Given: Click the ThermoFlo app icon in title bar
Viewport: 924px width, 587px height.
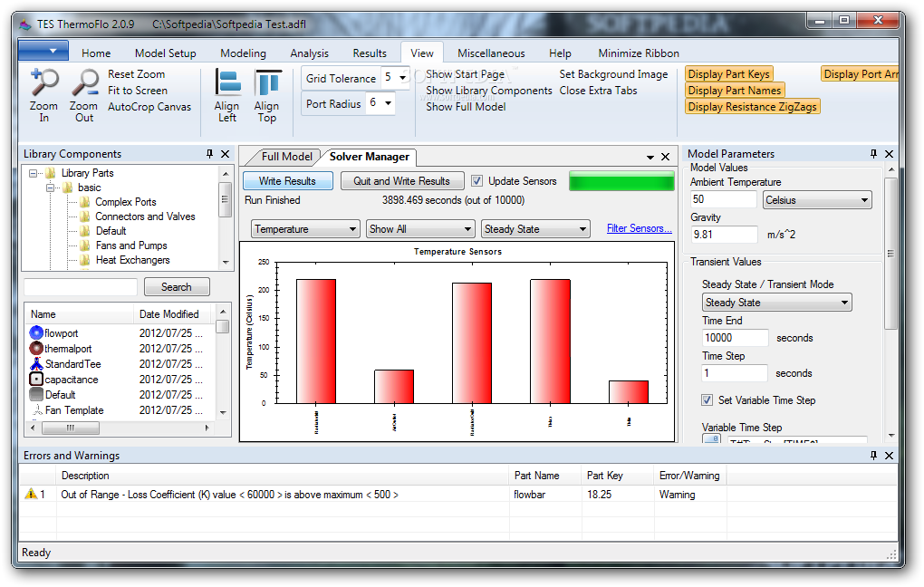Looking at the screenshot, I should [x=24, y=24].
